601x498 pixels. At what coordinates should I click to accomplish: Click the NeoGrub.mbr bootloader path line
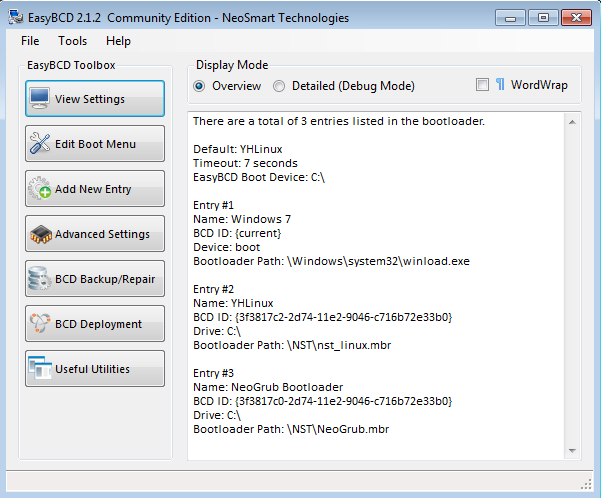[291, 429]
